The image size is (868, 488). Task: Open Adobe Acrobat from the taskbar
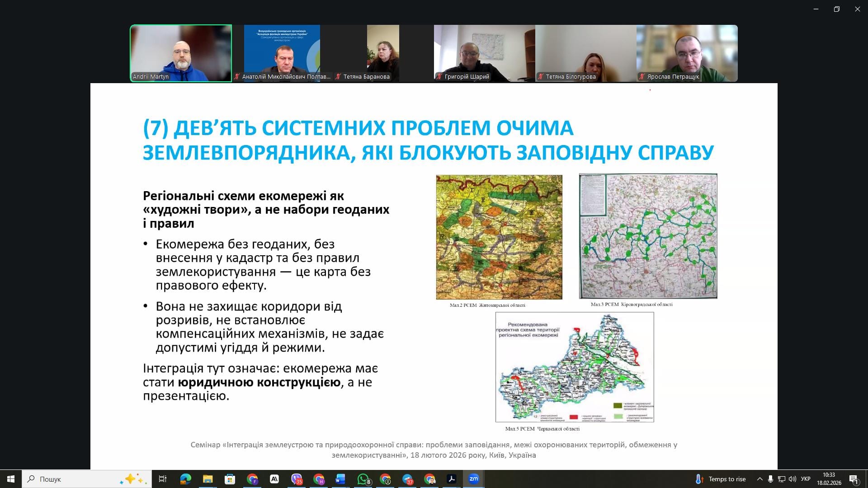pyautogui.click(x=451, y=479)
